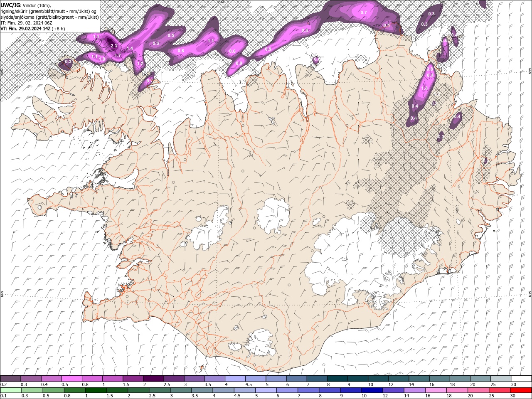Select the 'slydda/snjókoma' legend description line
Viewport: 532px width, 399px height.
click(x=49, y=17)
